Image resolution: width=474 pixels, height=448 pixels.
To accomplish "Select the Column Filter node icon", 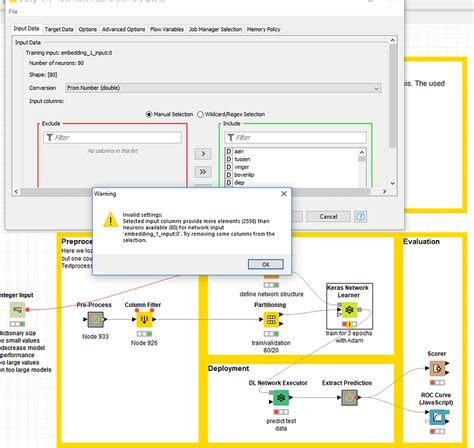I will point(144,319).
